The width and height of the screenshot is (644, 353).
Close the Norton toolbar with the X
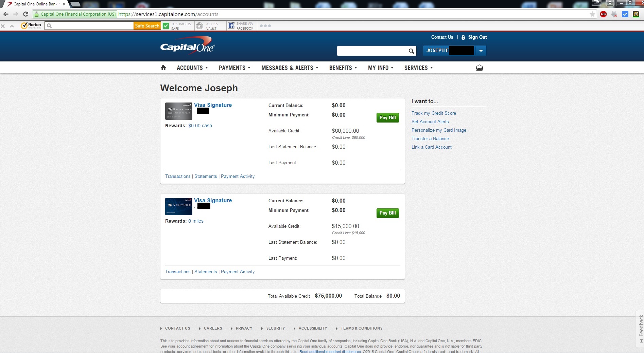3,26
